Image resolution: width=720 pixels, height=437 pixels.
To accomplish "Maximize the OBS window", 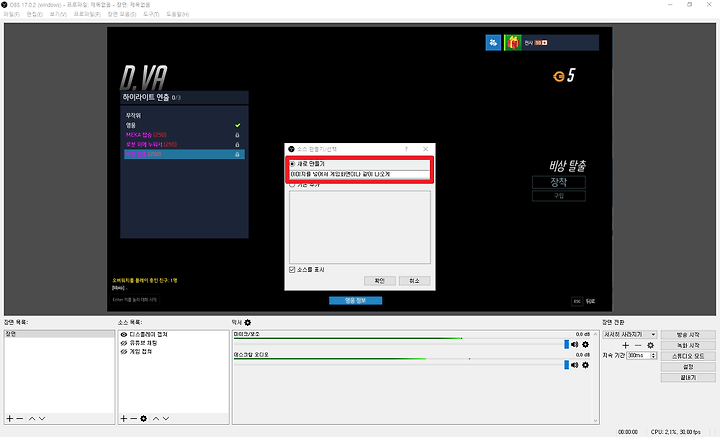I will tap(689, 5).
